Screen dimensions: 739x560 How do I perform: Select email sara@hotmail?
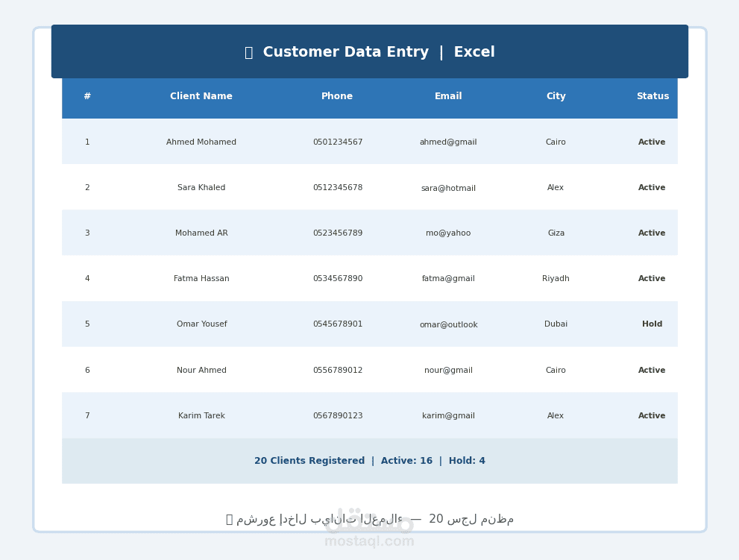(448, 188)
